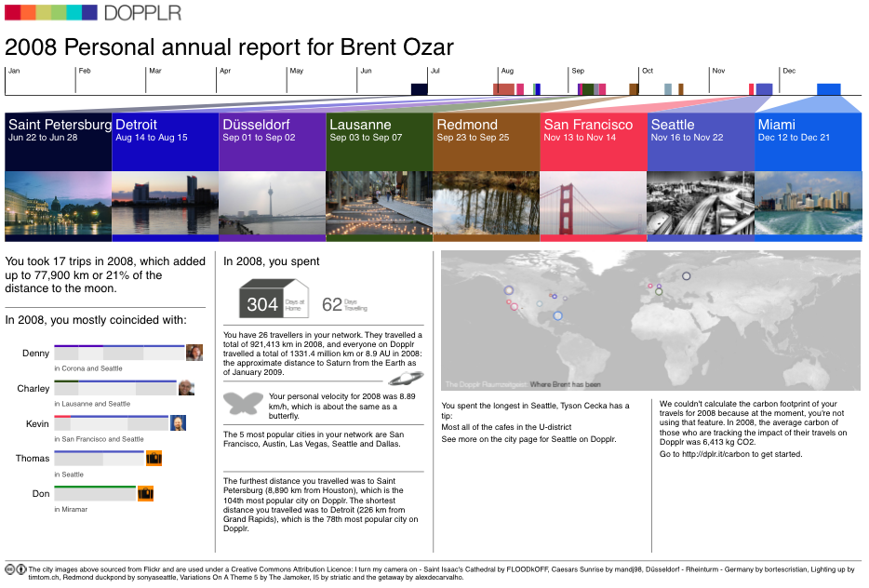This screenshot has height=588, width=869.
Task: Click the suitcase icon next to Don
Action: [x=145, y=493]
